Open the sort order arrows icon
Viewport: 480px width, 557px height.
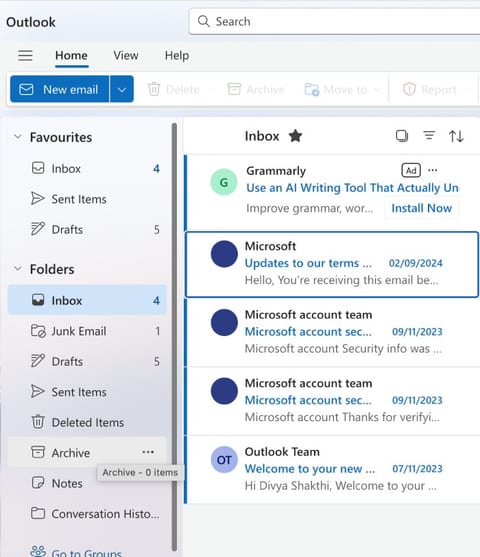pyautogui.click(x=456, y=136)
